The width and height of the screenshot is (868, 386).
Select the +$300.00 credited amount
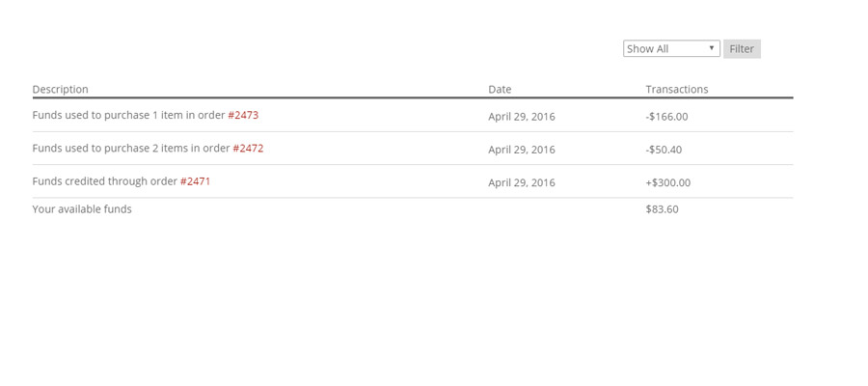click(668, 182)
